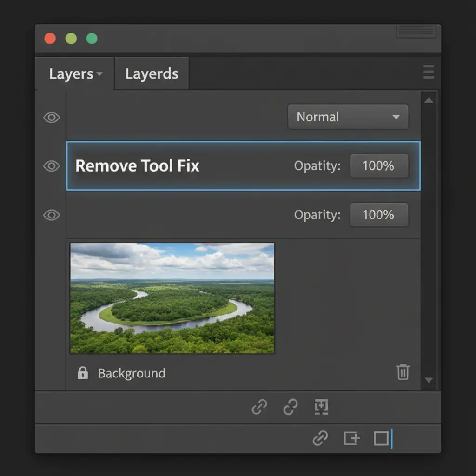Viewport: 476px width, 476px height.
Task: Click the trash icon to delete layer
Action: (x=403, y=372)
